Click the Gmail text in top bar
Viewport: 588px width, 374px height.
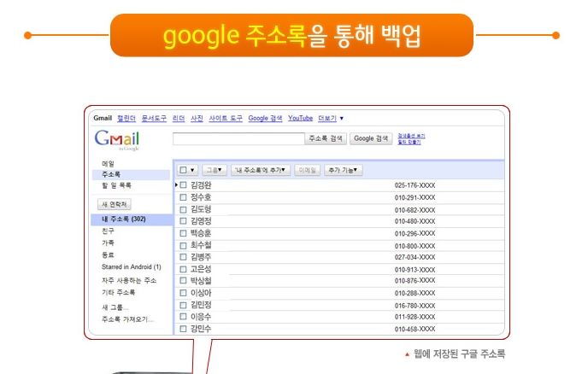[x=103, y=118]
